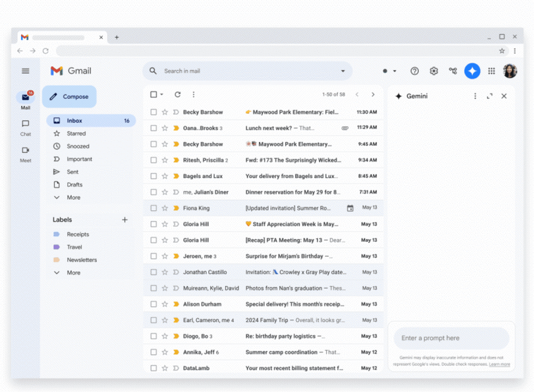
Task: Refresh the inbox message list
Action: click(177, 95)
